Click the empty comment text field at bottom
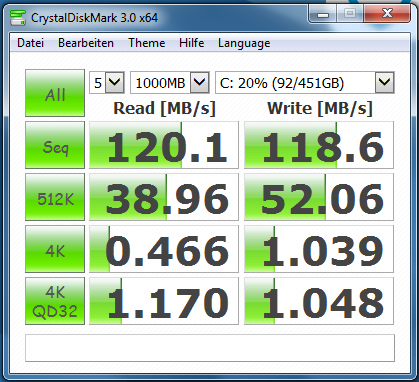Screen dimensions: 419x382 [x=210, y=348]
